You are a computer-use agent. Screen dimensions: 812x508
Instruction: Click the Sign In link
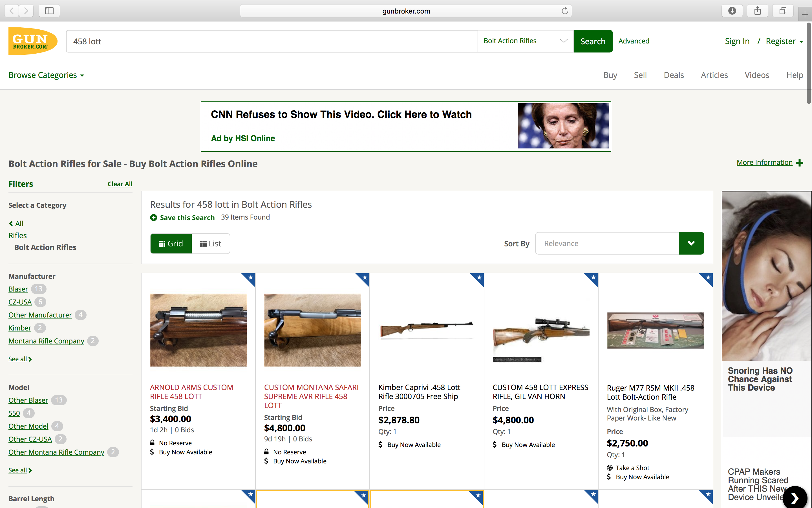[737, 41]
